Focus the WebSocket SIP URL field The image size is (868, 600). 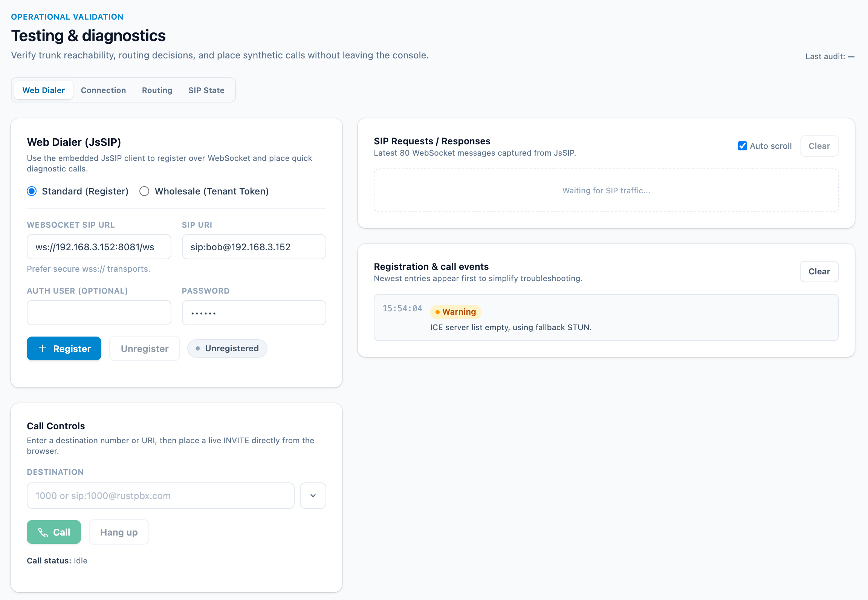[99, 247]
